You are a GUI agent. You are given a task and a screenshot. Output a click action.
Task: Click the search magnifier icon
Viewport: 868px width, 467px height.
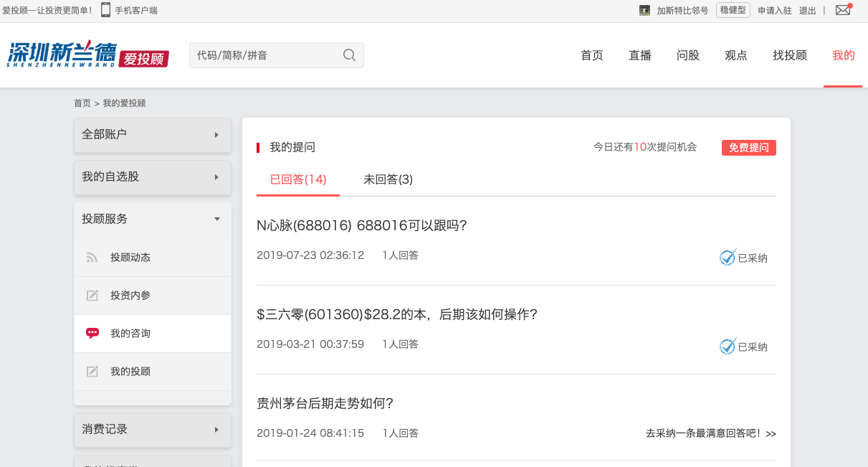349,55
